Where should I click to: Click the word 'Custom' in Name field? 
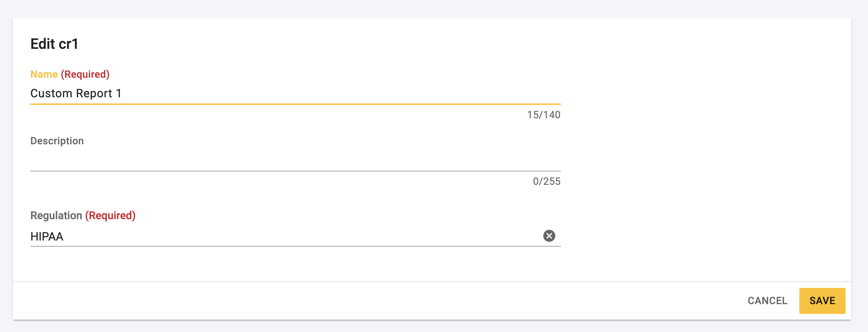pyautogui.click(x=51, y=93)
